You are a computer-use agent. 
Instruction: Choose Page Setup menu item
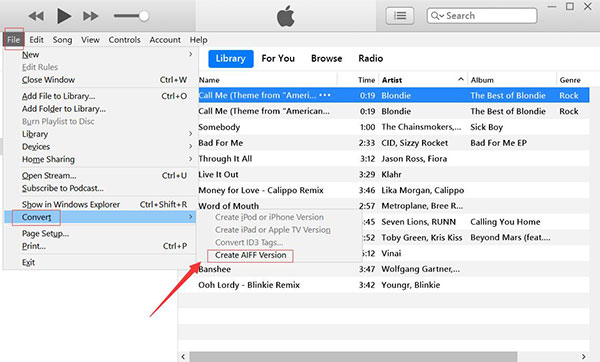101,233
